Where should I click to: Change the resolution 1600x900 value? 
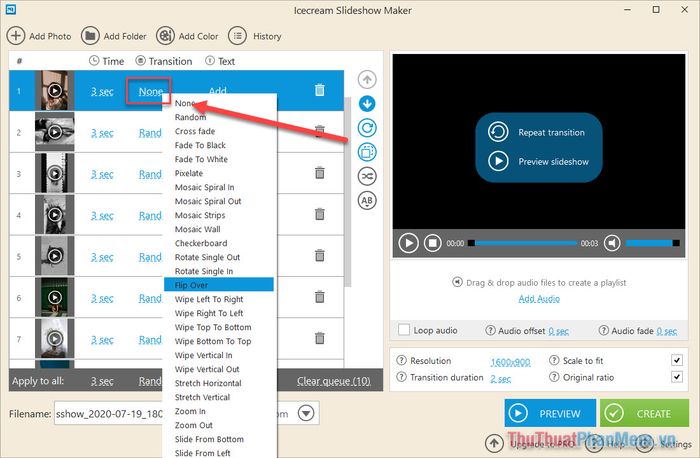tap(510, 362)
